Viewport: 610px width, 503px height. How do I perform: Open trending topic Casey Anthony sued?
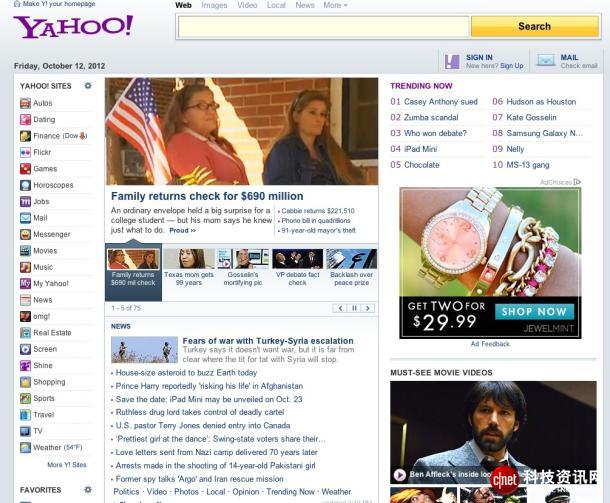click(x=441, y=102)
